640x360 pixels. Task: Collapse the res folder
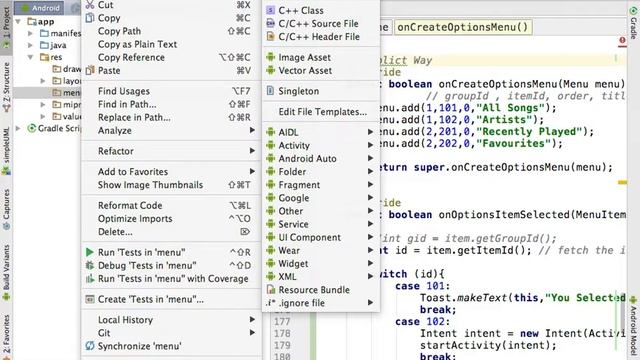(x=31, y=58)
